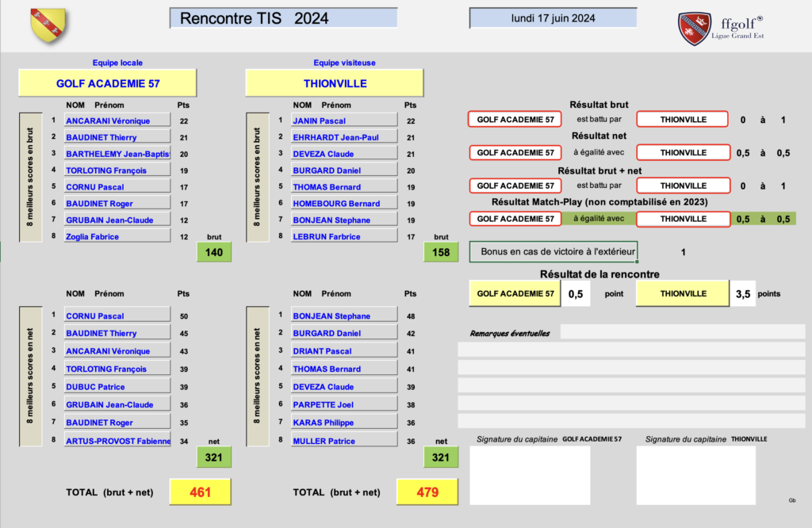Select the EHRHARDT Jean-Paul player cell
The width and height of the screenshot is (812, 528).
[x=343, y=137]
